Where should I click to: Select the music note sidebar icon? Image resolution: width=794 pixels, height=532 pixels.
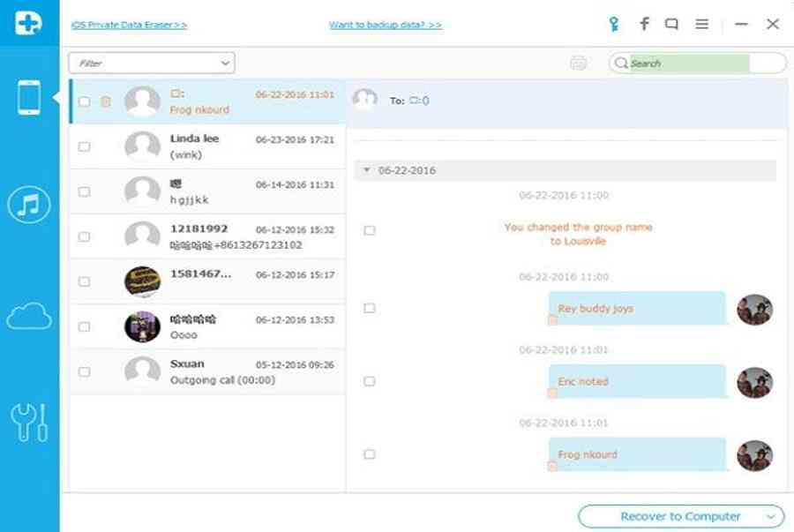29,206
